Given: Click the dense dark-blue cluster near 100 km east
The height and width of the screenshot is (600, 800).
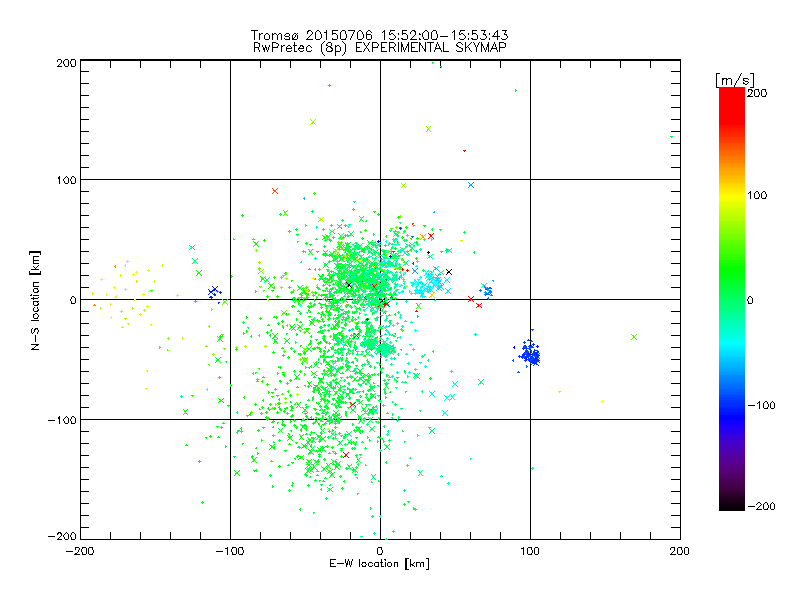Looking at the screenshot, I should [528, 353].
